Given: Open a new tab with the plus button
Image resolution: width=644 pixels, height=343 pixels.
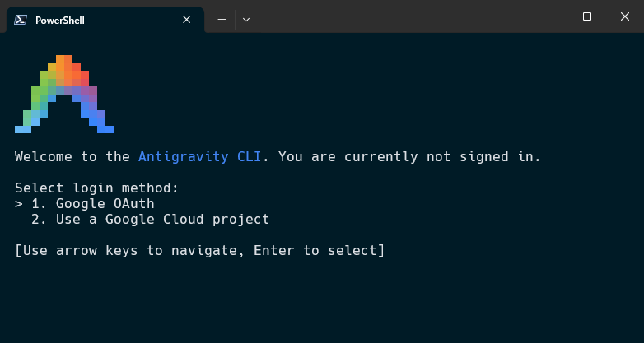Looking at the screenshot, I should (222, 20).
